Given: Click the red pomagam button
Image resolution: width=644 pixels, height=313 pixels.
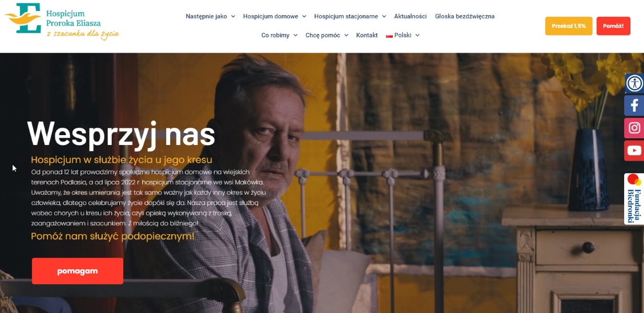Looking at the screenshot, I should pos(77,271).
